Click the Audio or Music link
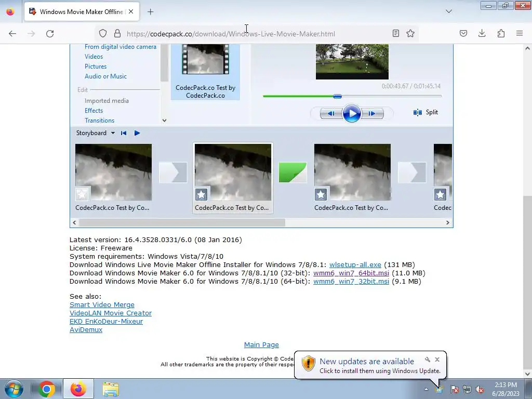The height and width of the screenshot is (399, 532). coord(105,76)
